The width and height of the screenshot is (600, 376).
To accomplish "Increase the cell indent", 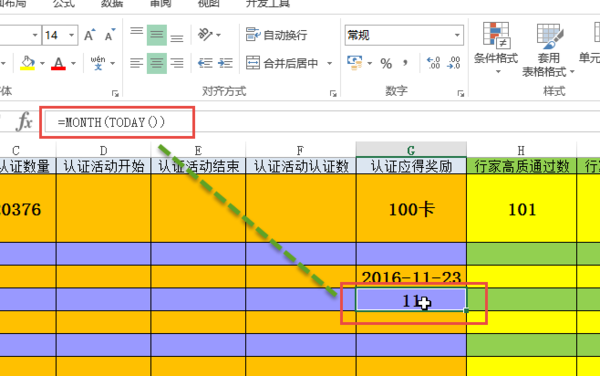I will 225,63.
